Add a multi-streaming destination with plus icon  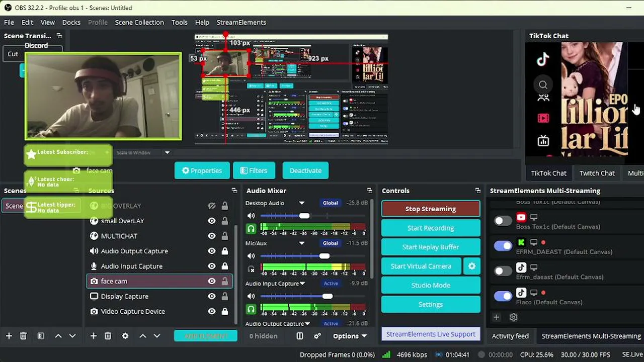tap(496, 317)
